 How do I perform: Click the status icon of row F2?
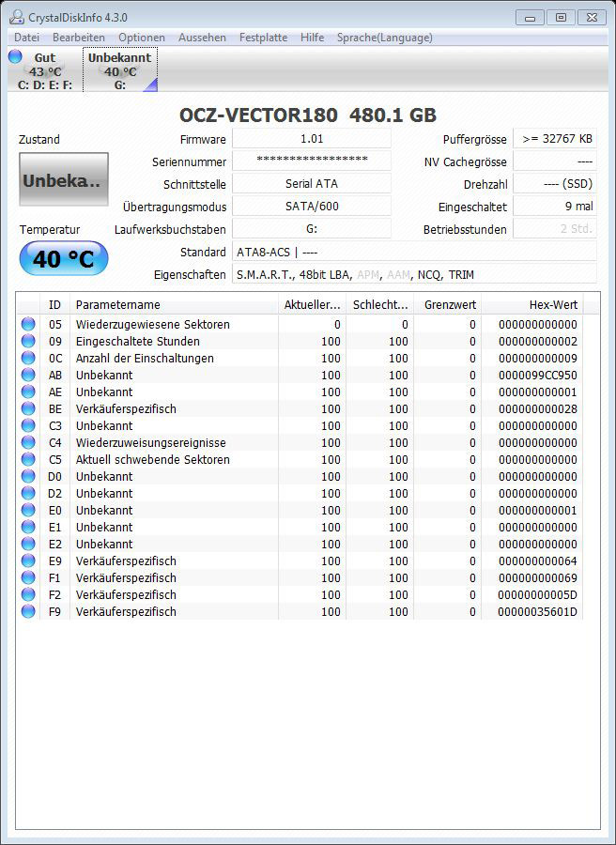[28, 594]
